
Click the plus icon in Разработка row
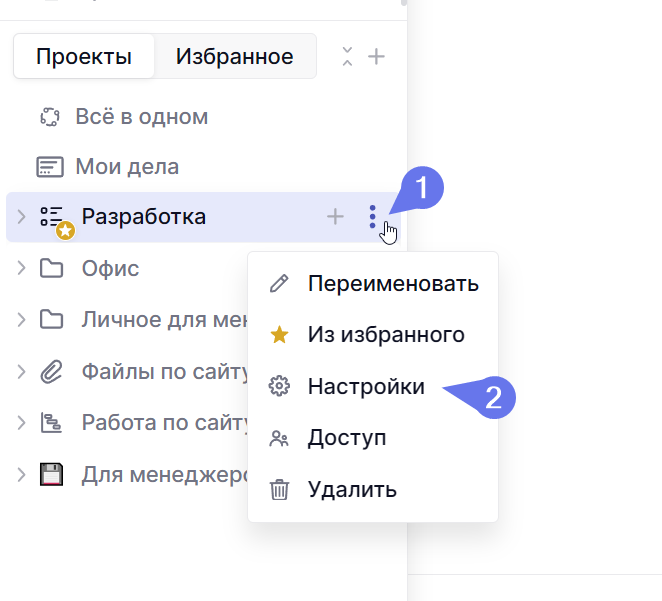(x=336, y=216)
